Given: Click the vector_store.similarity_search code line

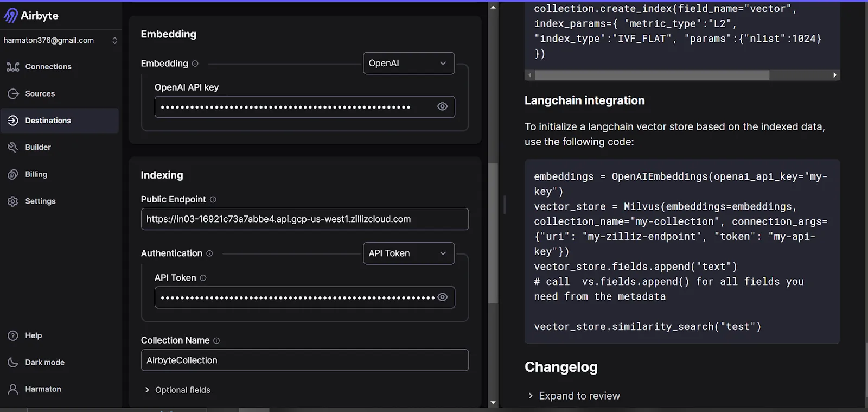Looking at the screenshot, I should (x=648, y=327).
